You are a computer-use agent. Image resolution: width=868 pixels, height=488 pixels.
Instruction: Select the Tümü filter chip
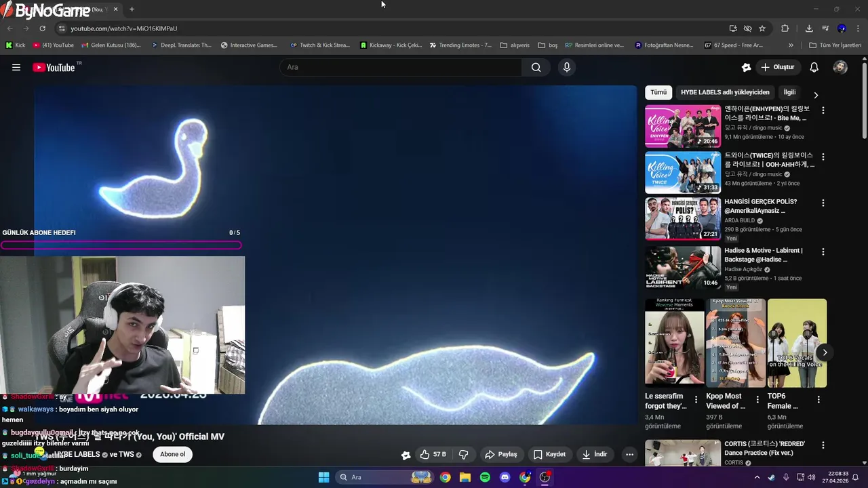pyautogui.click(x=658, y=92)
